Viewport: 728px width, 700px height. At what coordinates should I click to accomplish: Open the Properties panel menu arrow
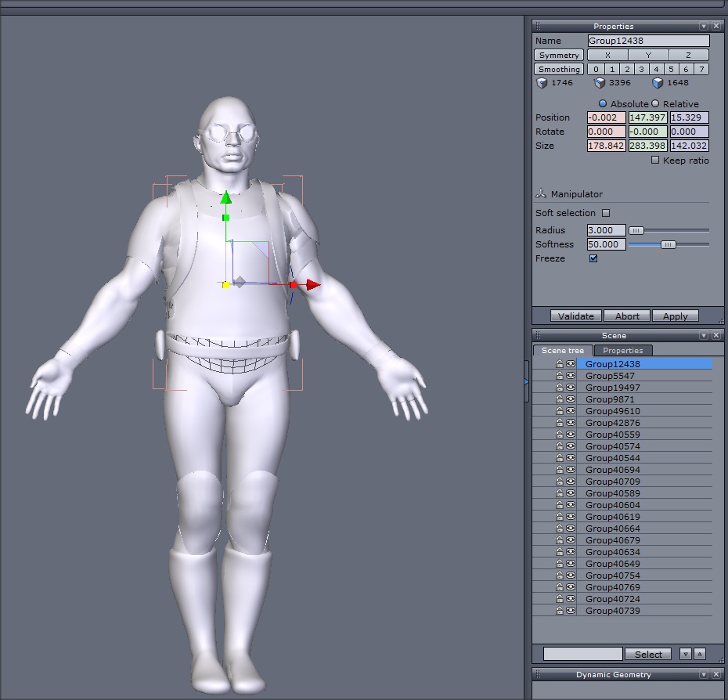704,27
